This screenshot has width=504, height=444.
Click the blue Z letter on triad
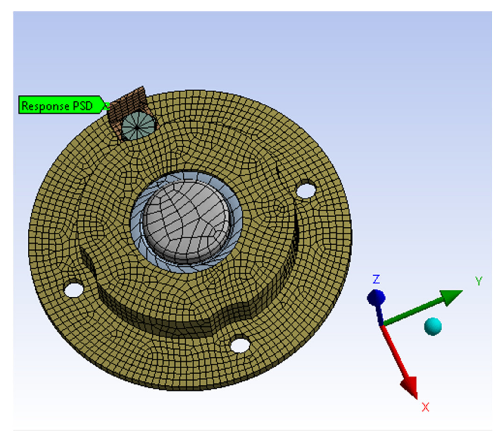click(x=376, y=279)
